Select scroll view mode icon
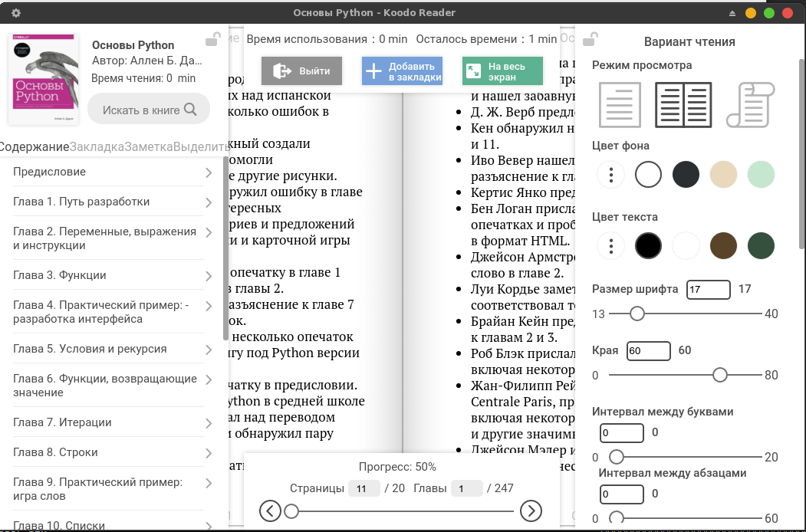 coord(750,105)
